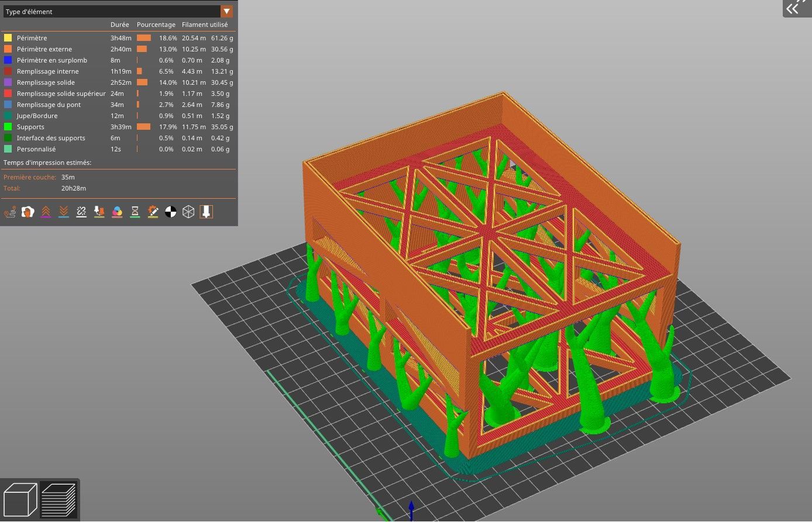Click the Temps d'impression estimés heading
The width and height of the screenshot is (812, 522).
click(47, 163)
